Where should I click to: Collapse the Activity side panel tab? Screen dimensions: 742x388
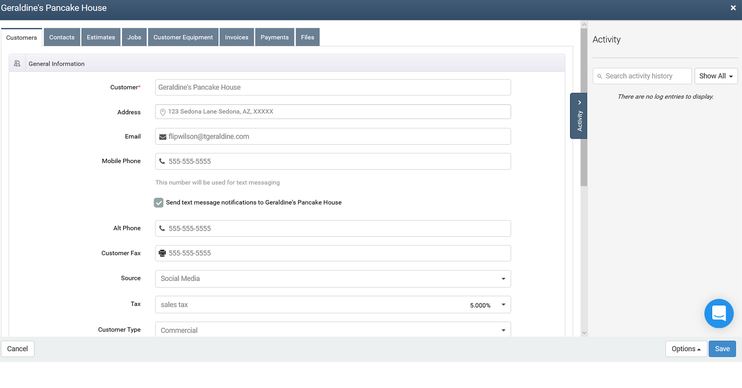579,116
